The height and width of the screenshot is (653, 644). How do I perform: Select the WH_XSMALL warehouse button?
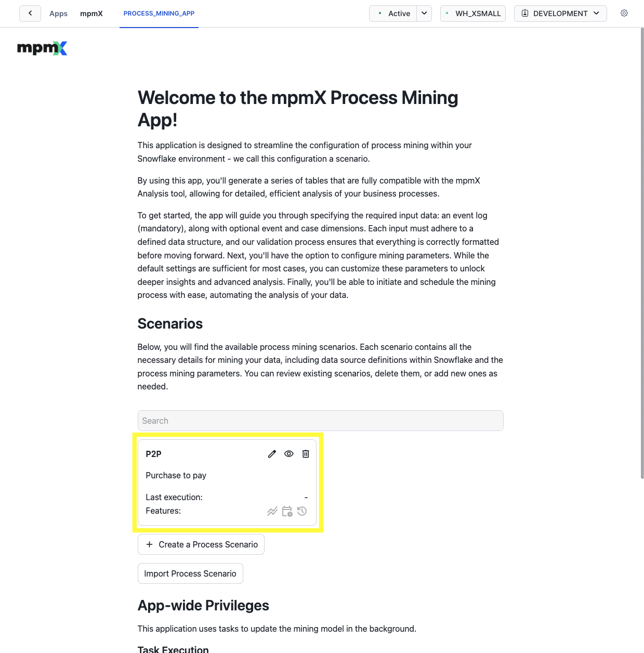473,14
